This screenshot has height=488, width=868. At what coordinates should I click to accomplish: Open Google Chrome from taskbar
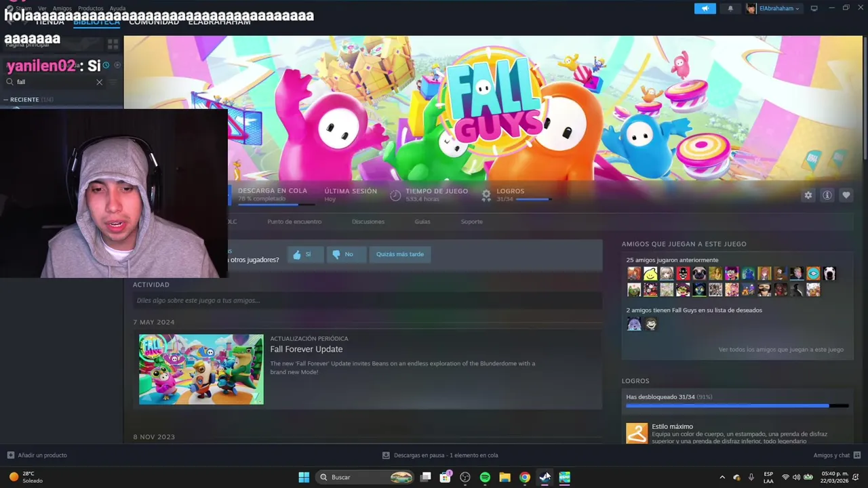(x=524, y=477)
